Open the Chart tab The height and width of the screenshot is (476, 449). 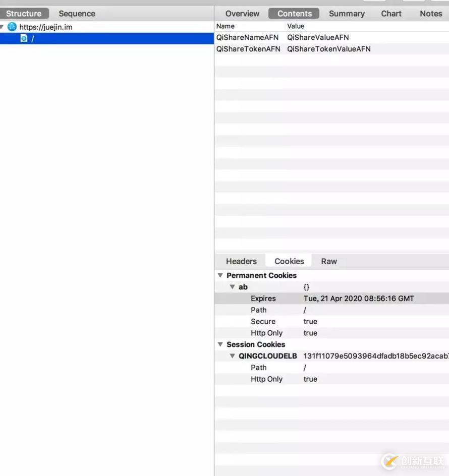click(x=391, y=14)
